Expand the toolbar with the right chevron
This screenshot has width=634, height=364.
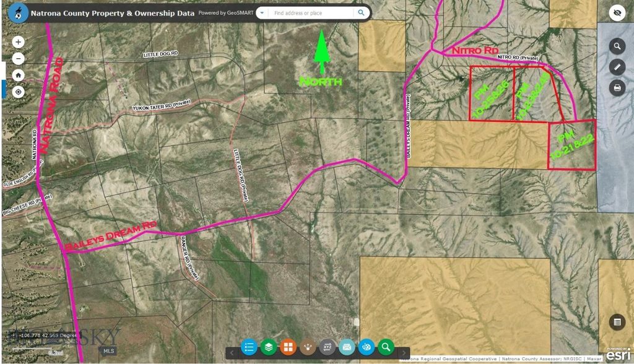[x=403, y=353]
